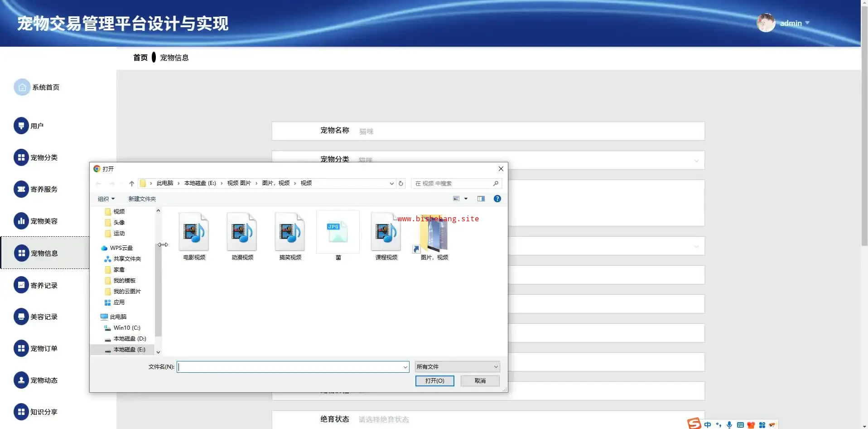Screen dimensions: 868x429
Task: Select 本地磁盘 (D:) in the navigation tree
Action: pos(129,339)
